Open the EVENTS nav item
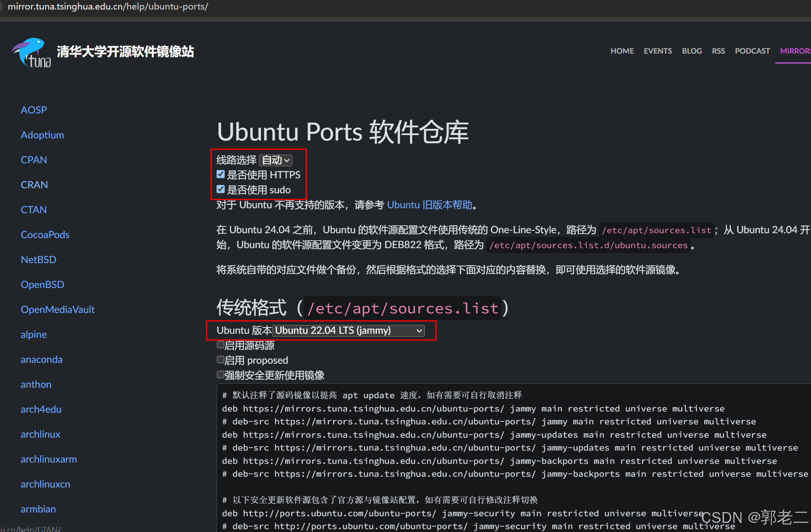The image size is (811, 532). pyautogui.click(x=658, y=51)
